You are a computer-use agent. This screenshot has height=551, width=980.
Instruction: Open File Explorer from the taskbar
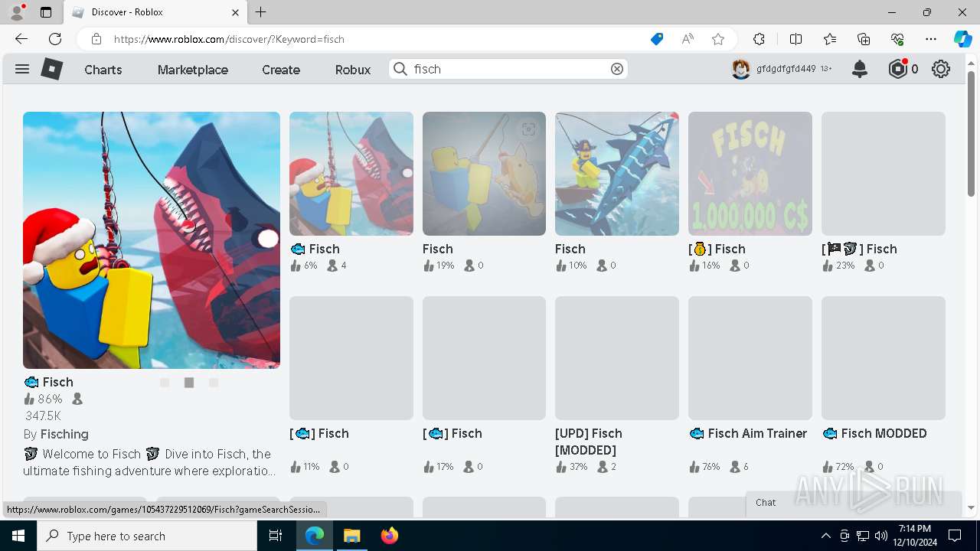coord(351,536)
